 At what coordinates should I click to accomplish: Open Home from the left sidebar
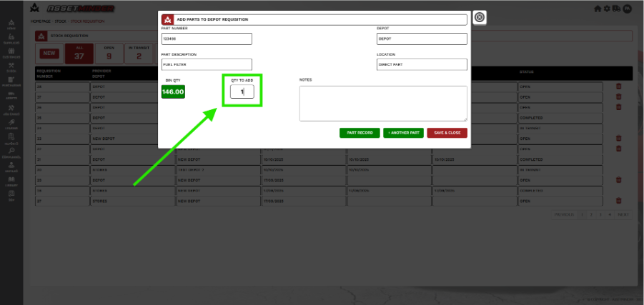[11, 24]
